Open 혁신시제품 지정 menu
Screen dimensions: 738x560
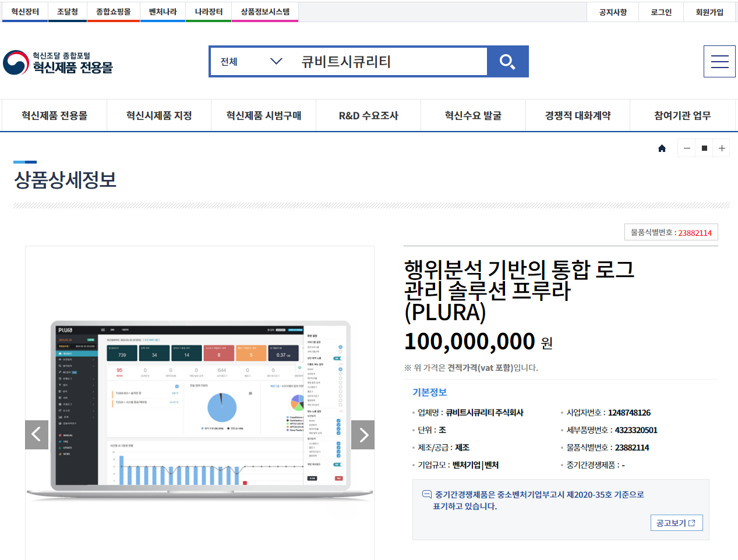tap(159, 115)
